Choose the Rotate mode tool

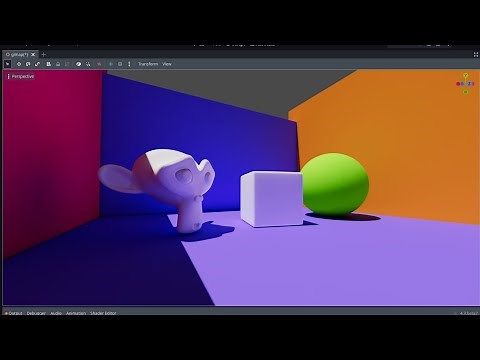click(x=28, y=64)
